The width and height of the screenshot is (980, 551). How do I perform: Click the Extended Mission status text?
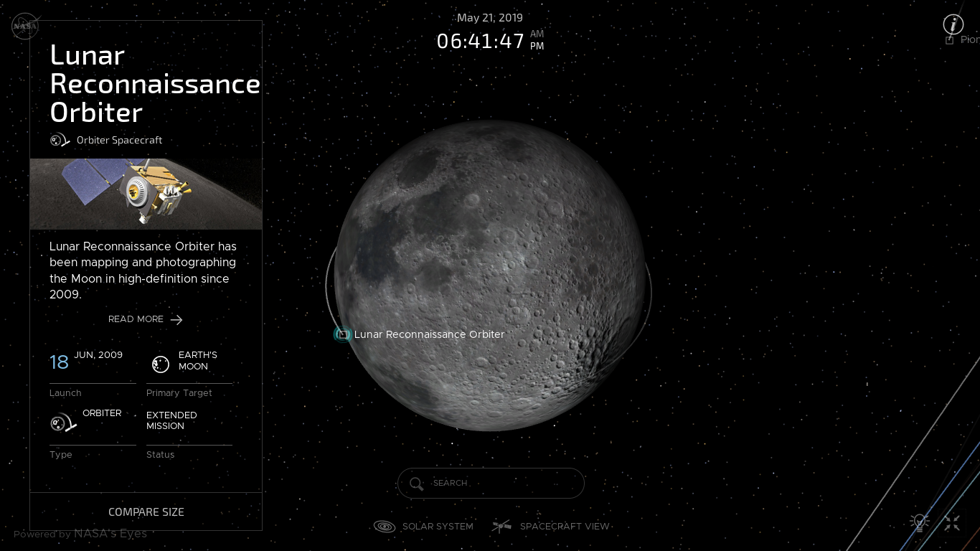[x=171, y=420]
